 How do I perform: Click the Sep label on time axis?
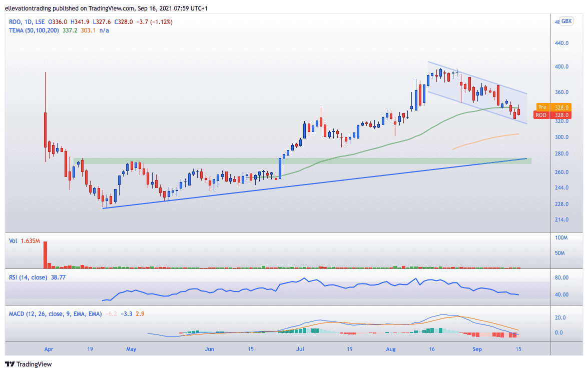coord(477,349)
